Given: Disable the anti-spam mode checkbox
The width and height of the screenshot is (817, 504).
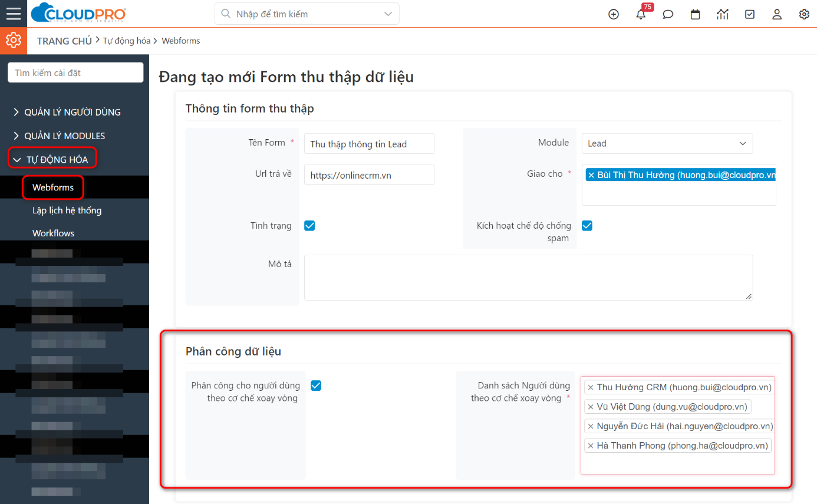Looking at the screenshot, I should tap(587, 226).
